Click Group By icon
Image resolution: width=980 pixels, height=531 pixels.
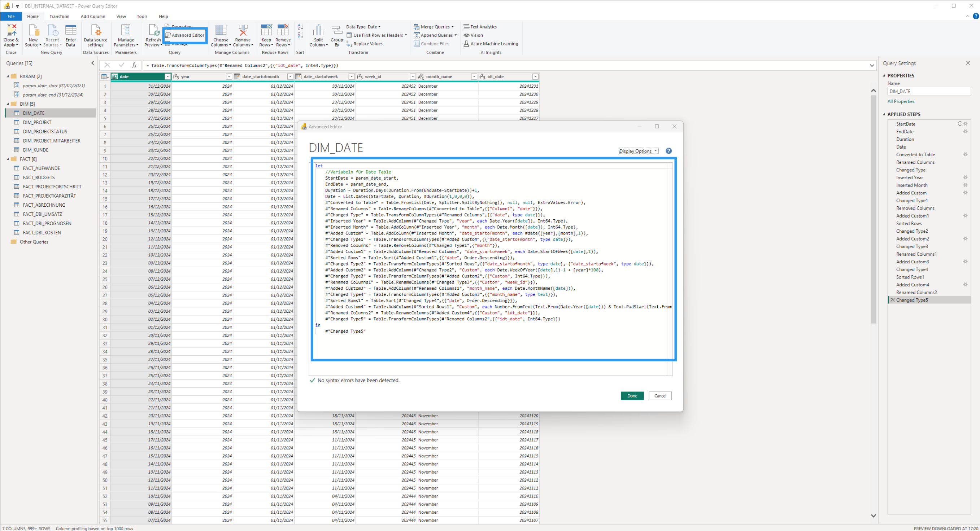[x=337, y=30]
